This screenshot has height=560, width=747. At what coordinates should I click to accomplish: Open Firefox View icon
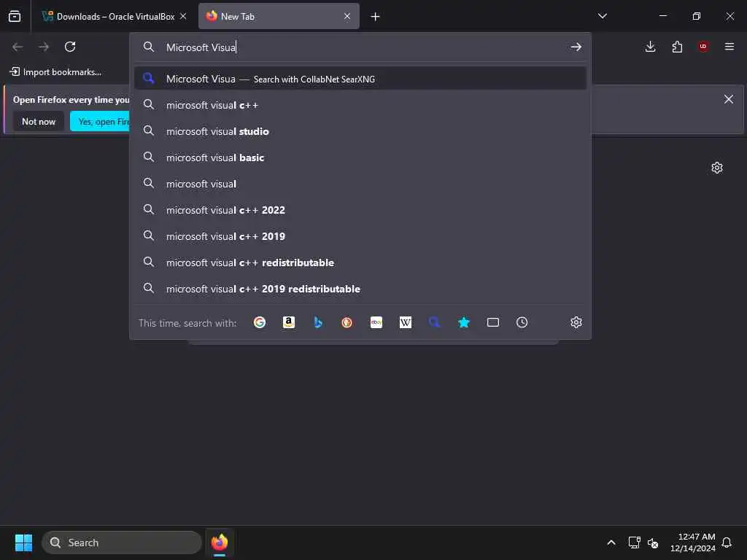coord(15,16)
